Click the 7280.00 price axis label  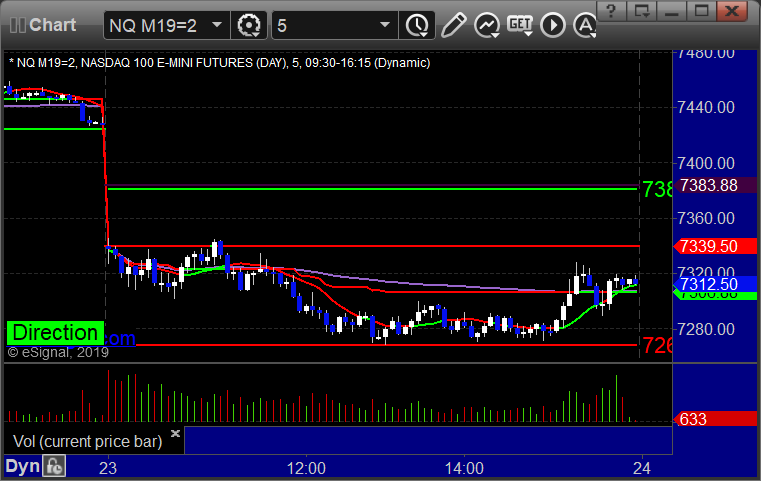(706, 330)
